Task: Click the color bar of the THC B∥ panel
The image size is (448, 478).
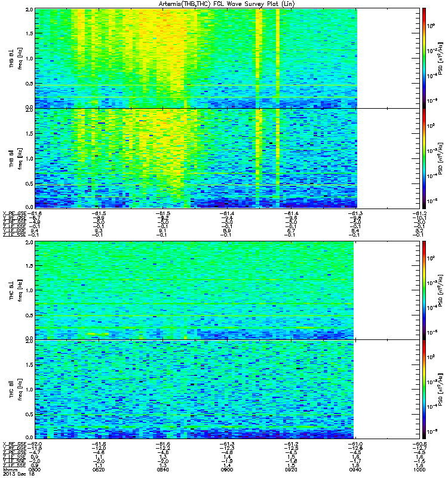Action: click(424, 390)
